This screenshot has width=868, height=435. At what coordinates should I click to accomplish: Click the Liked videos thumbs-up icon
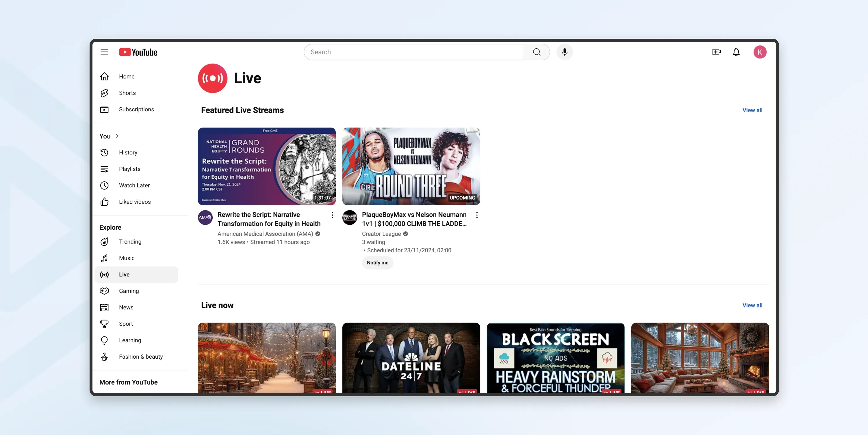pos(104,202)
